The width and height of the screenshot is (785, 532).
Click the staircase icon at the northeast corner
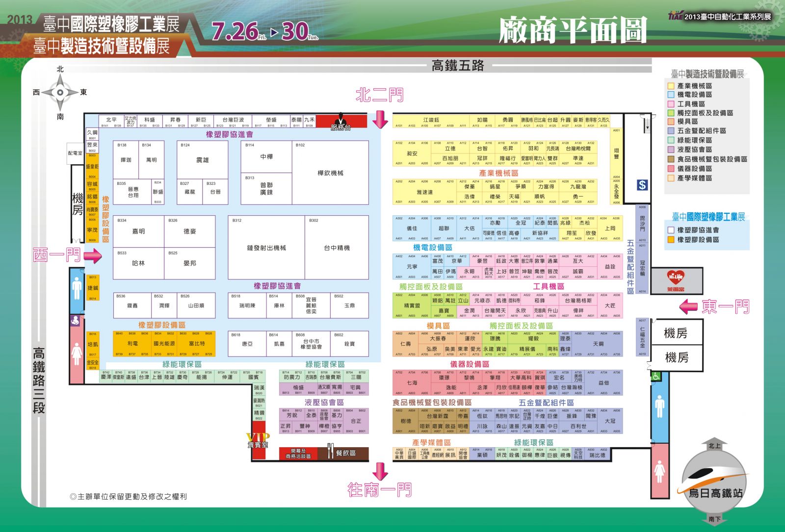pyautogui.click(x=647, y=123)
